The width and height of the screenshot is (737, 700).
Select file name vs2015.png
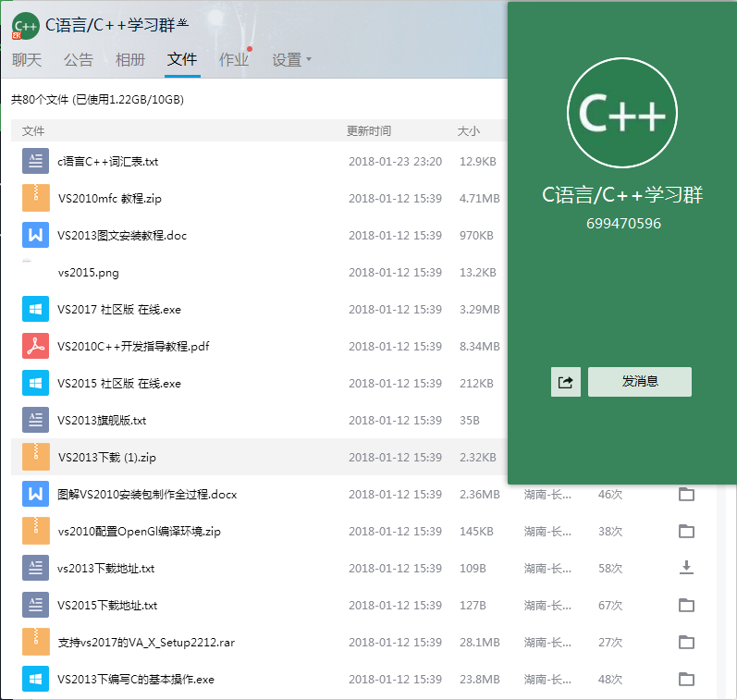(89, 273)
